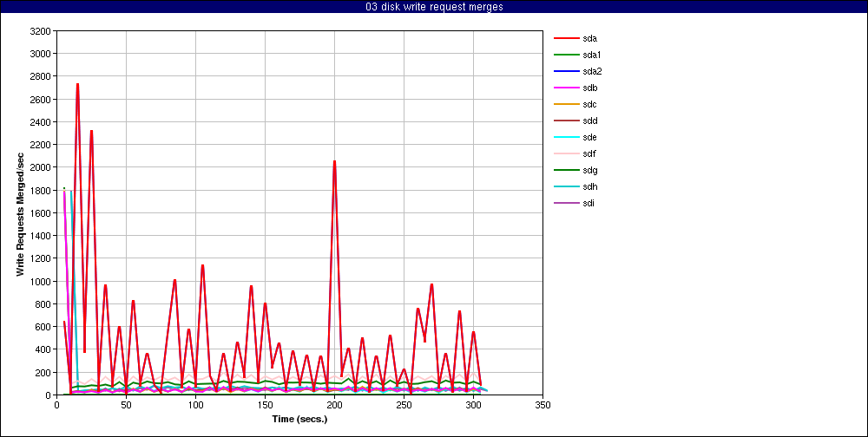Click the 150 x-axis tick label
Screen dimensions: 868x437
(265, 405)
